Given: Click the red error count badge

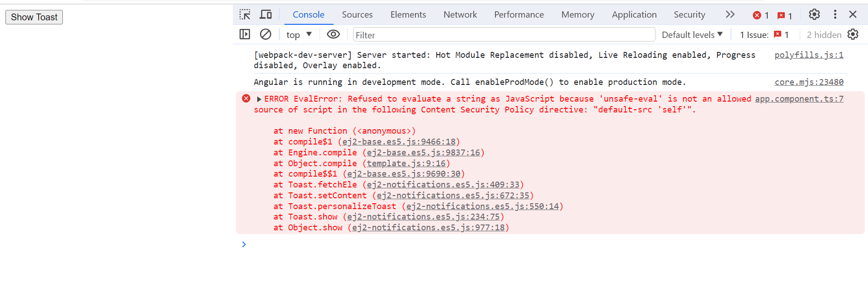Looking at the screenshot, I should [x=761, y=15].
